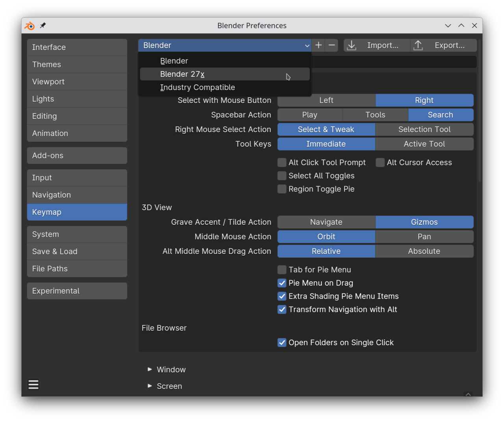Click the Blender keymap preset dropdown

pyautogui.click(x=224, y=45)
